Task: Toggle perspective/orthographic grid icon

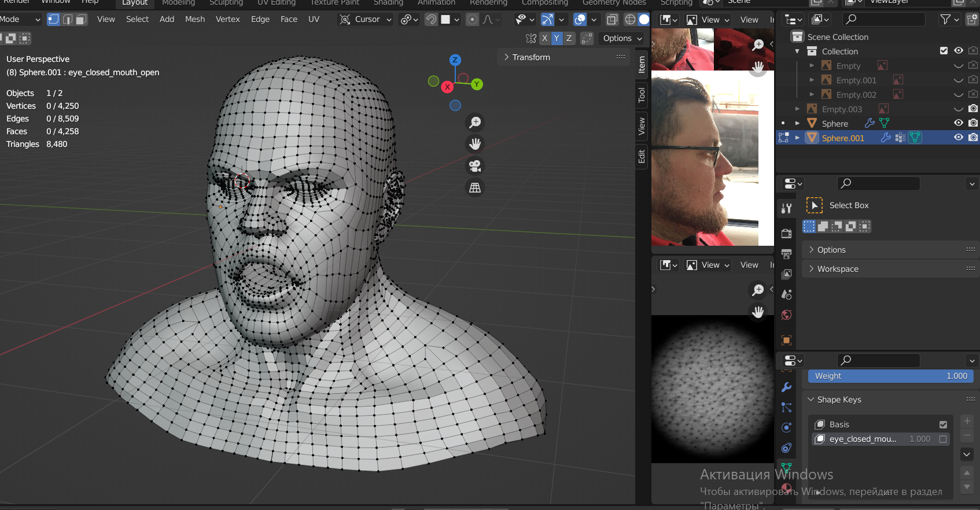Action: [475, 188]
